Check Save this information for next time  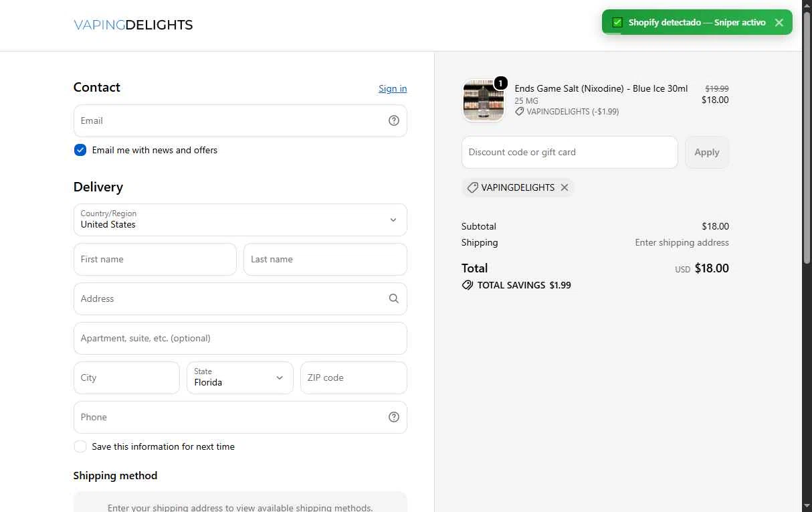click(x=80, y=446)
